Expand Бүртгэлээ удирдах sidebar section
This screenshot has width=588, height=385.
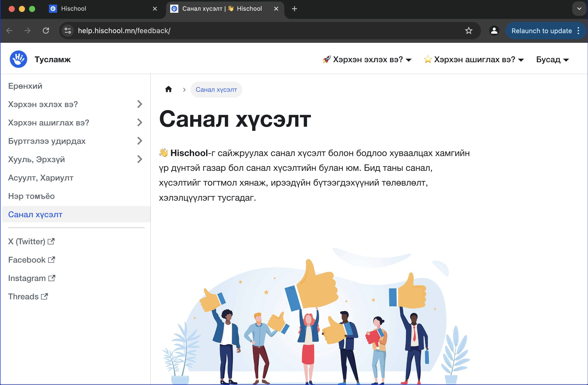(139, 141)
